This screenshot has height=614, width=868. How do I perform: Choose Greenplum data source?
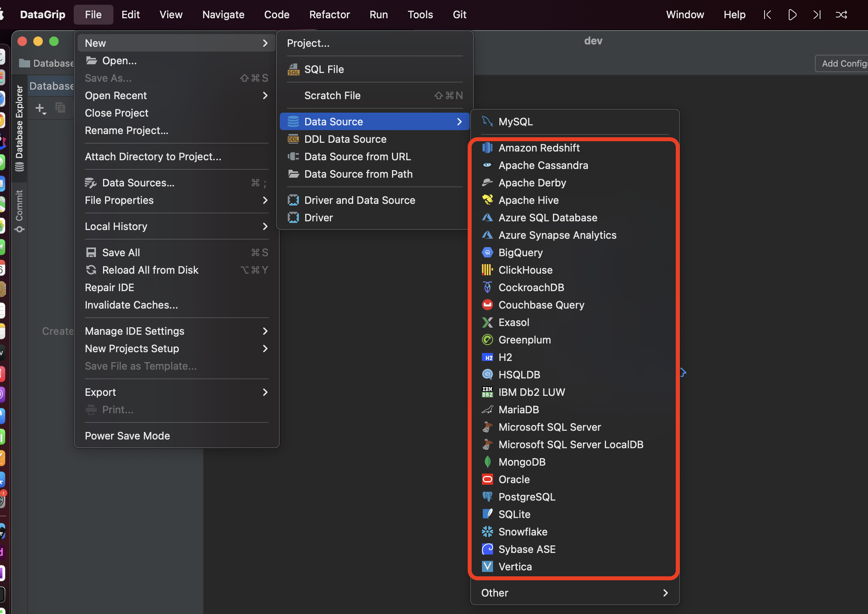pos(575,340)
